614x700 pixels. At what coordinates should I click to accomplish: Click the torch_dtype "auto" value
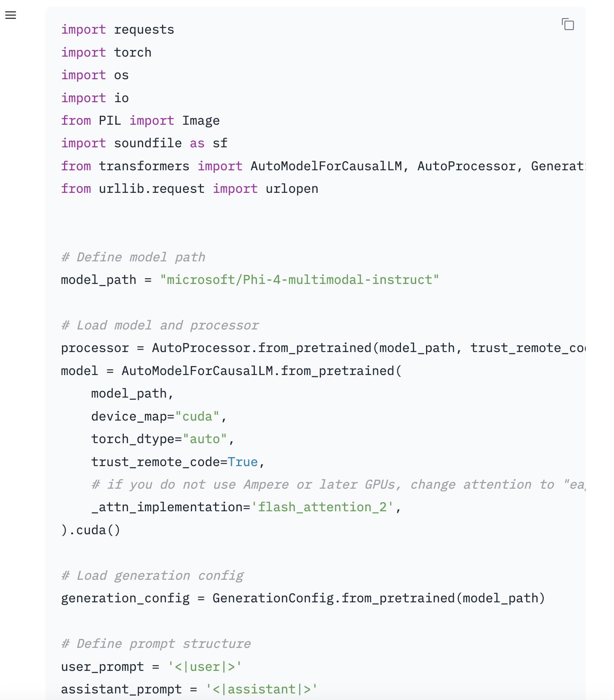(204, 439)
